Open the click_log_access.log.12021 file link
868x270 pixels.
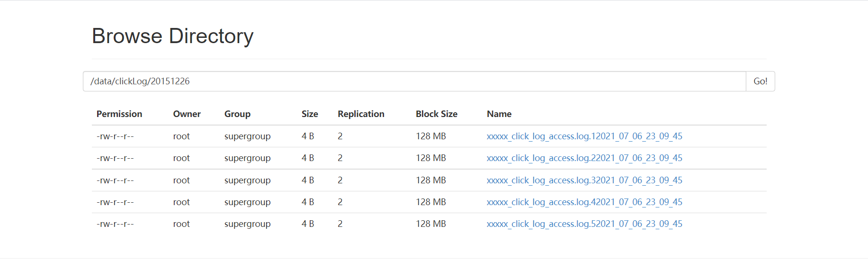pyautogui.click(x=584, y=136)
